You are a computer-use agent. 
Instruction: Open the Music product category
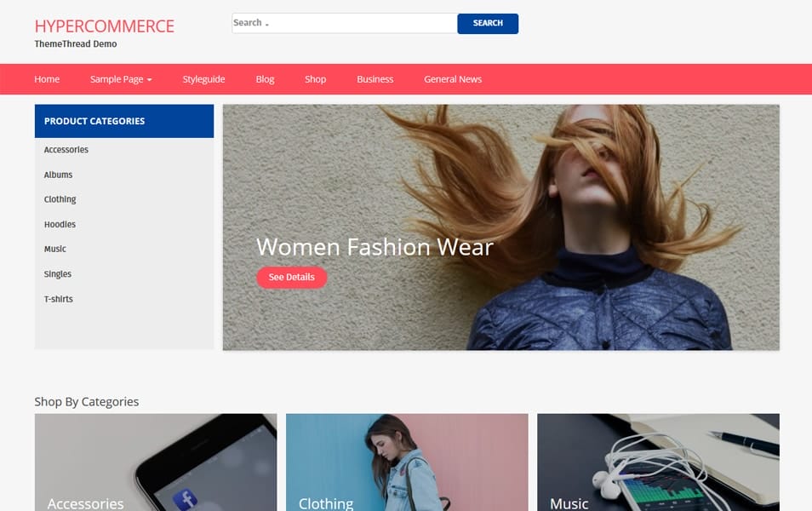tap(54, 249)
